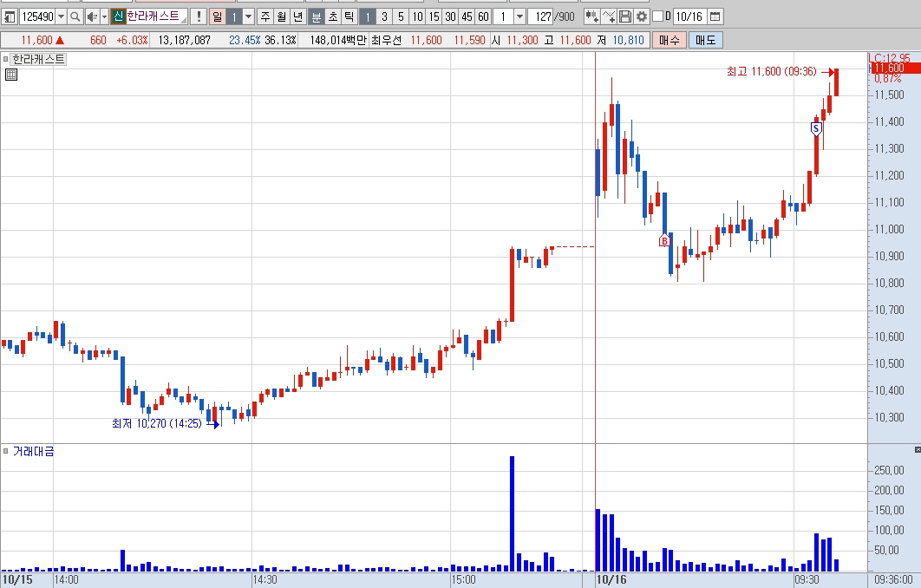
Task: Expand the stock code 125490 dropdown arrow
Action: coord(61,16)
